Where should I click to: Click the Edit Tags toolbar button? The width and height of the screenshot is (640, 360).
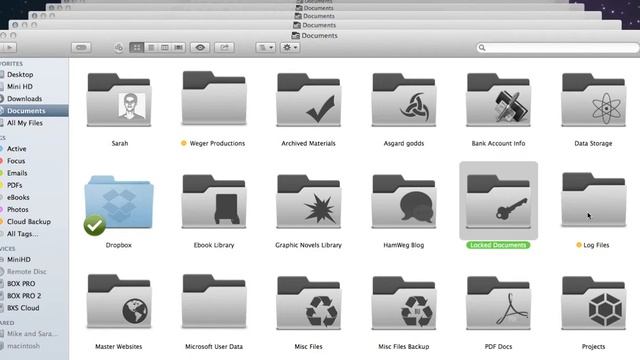click(81, 47)
